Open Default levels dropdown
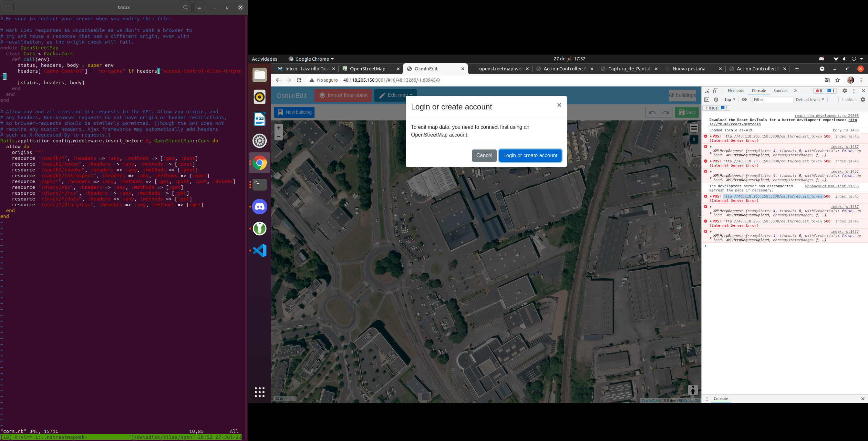 tap(810, 99)
